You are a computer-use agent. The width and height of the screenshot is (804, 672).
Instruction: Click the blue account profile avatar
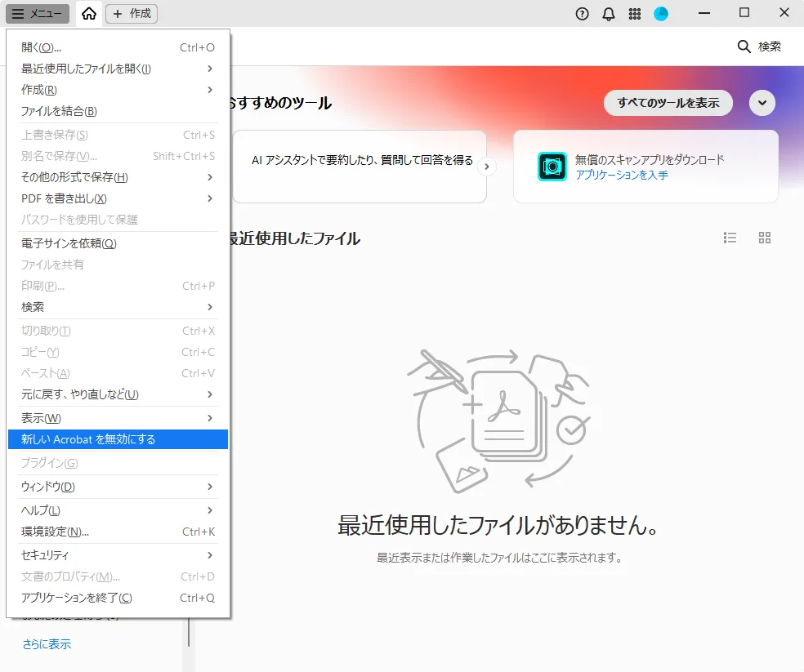pos(661,14)
